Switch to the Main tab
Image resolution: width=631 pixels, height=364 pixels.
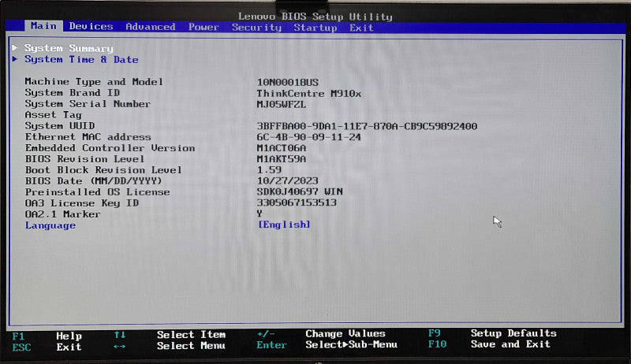point(43,26)
